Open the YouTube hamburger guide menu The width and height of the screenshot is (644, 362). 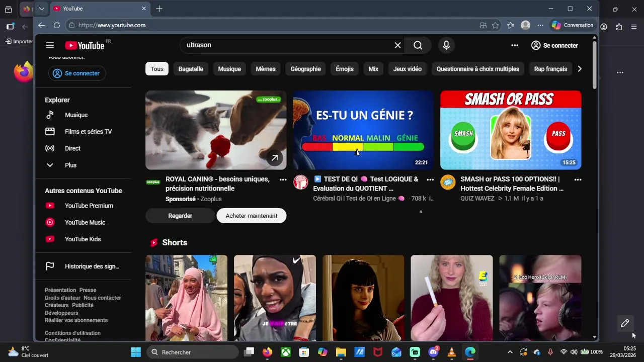point(50,45)
